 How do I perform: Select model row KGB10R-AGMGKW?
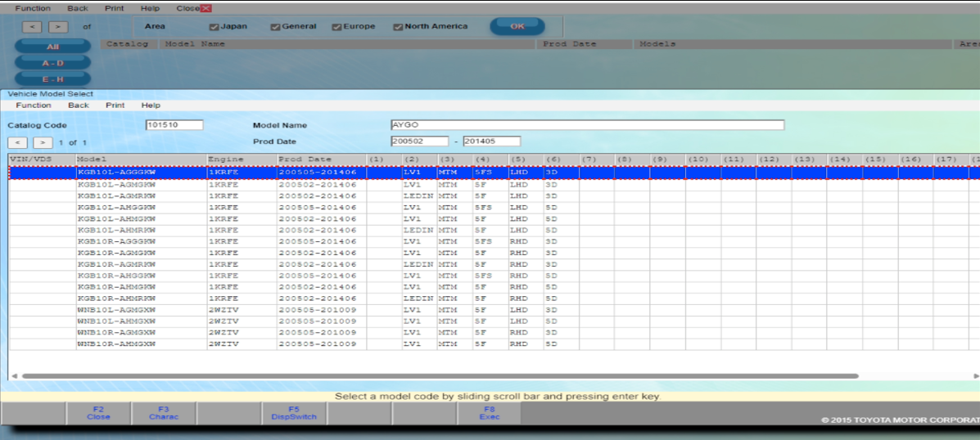[x=494, y=253]
